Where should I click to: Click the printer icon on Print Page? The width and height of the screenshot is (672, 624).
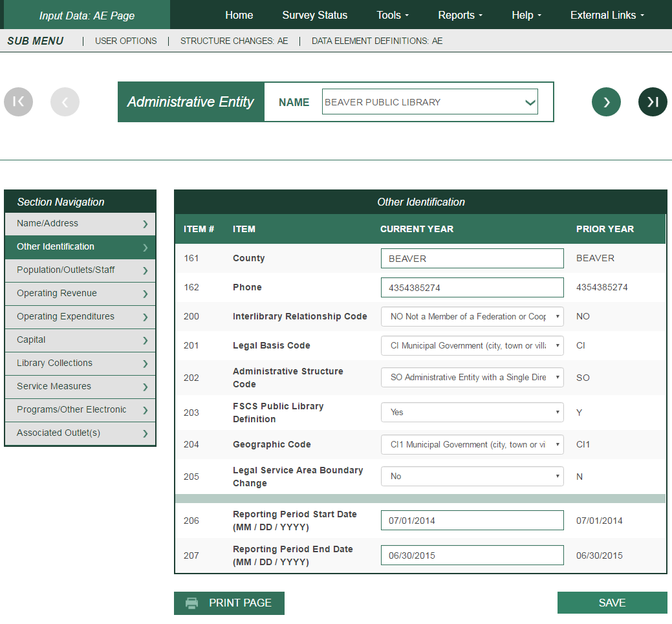[192, 603]
